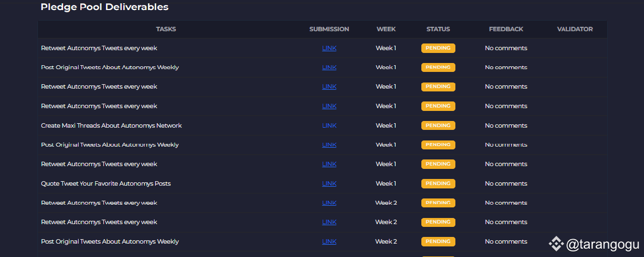Click the VALIDATOR column header
The height and width of the screenshot is (257, 644).
[x=575, y=29]
